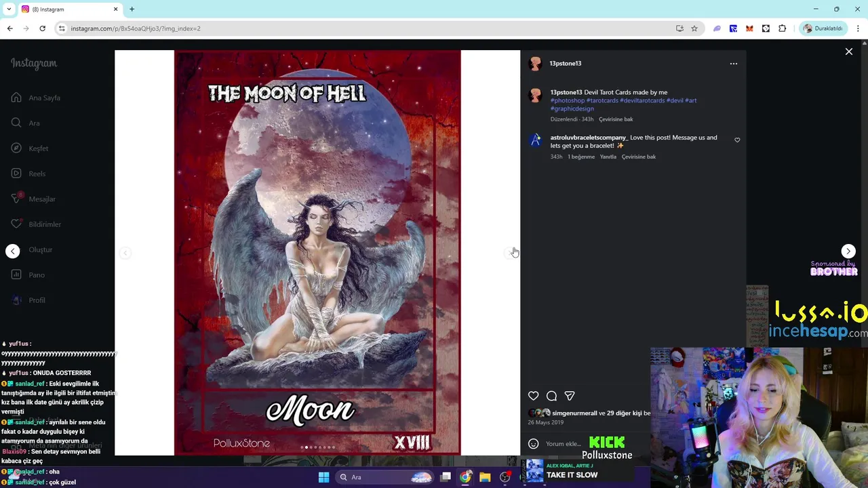The height and width of the screenshot is (488, 868).
Task: View site information icon
Action: [62, 28]
